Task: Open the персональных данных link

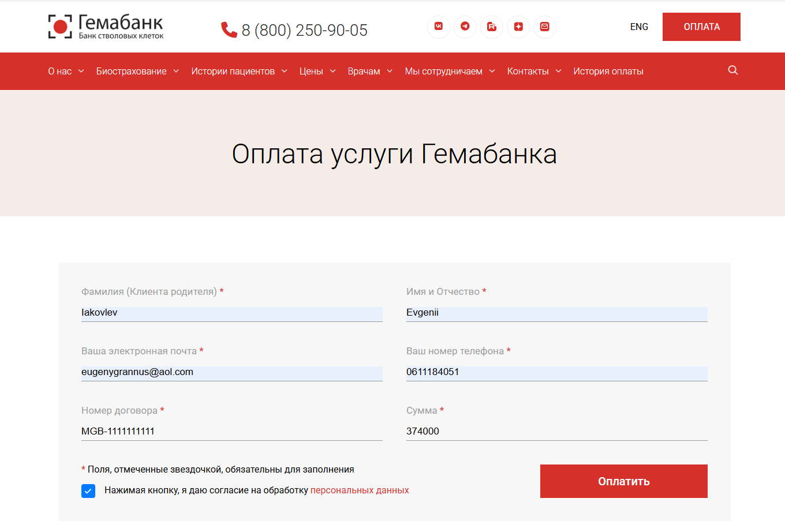Action: click(x=359, y=490)
